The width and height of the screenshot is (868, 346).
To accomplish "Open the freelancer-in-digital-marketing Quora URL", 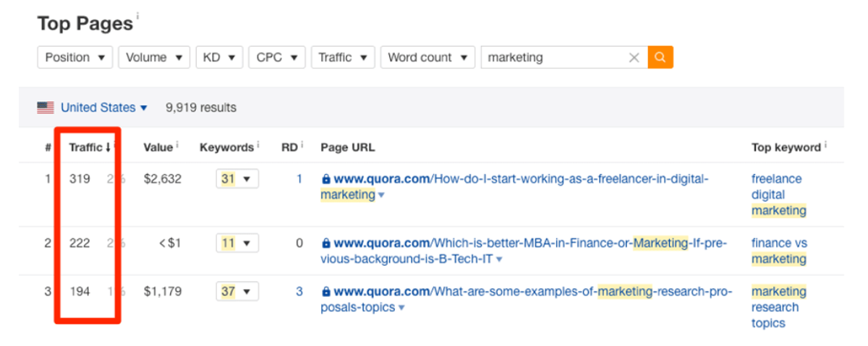I will point(515,179).
